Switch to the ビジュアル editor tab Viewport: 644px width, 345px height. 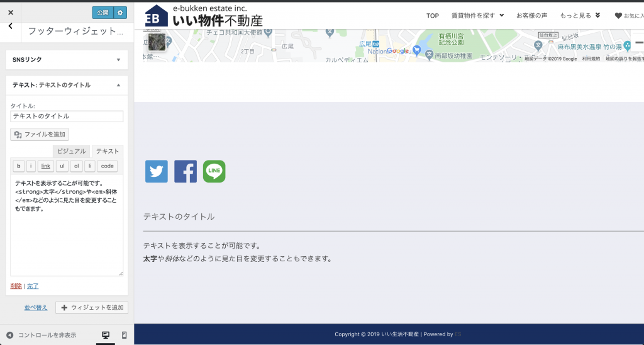click(71, 151)
